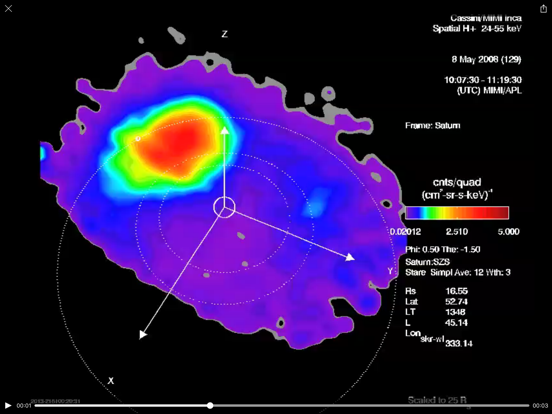Click the 'Cassini/MIMI Inca' title text
Screen dimensions: 552x414
(x=486, y=18)
